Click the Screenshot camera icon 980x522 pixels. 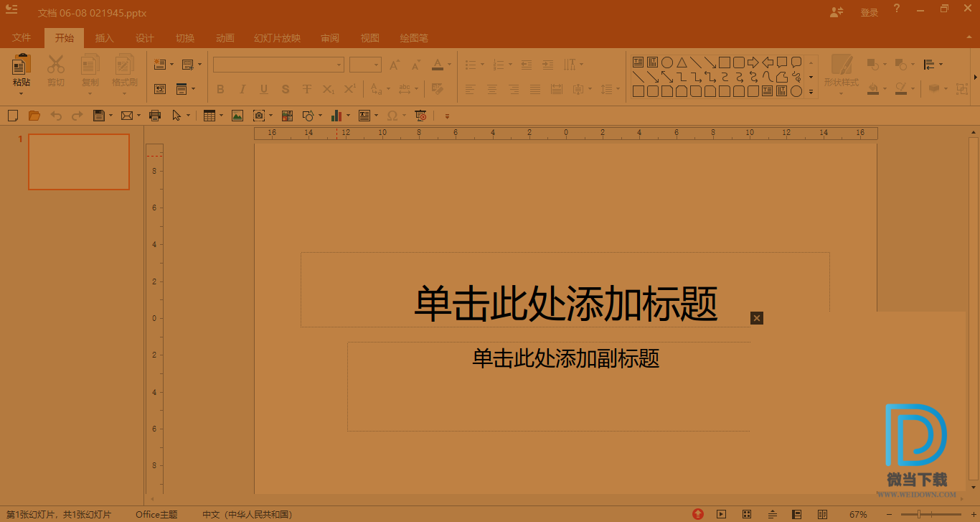click(259, 115)
